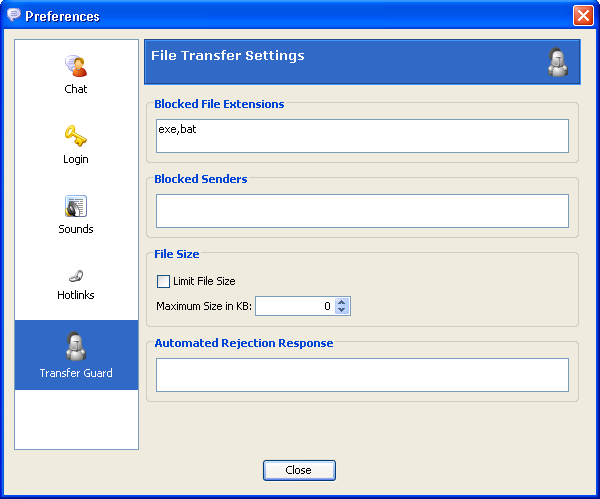Decrease Maximum Size with the down arrow
Screen dimensions: 600x499
342,310
